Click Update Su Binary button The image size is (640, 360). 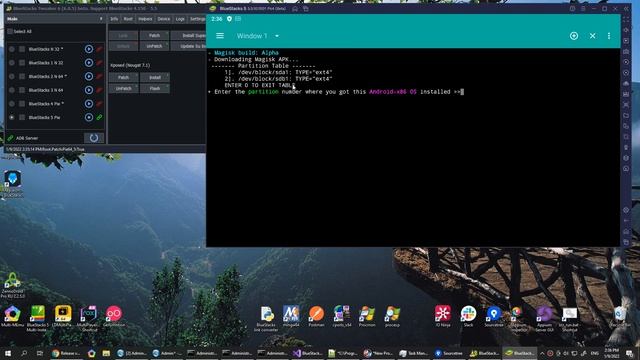[188, 46]
